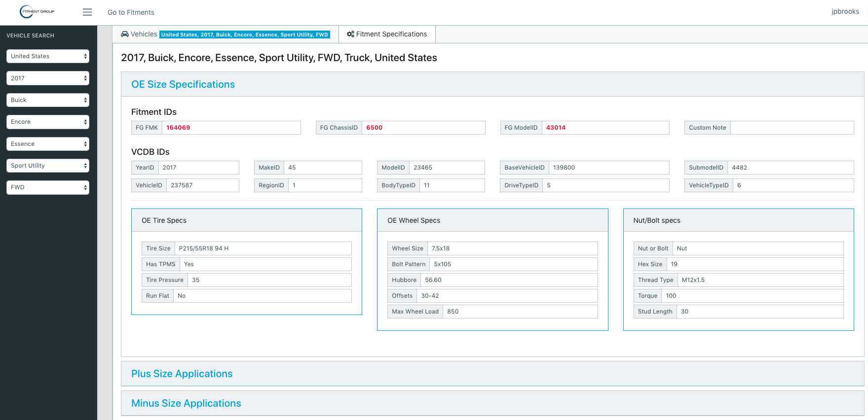Screen dimensions: 868x420
Task: Select the VehicleID field showing 237587
Action: [x=203, y=185]
